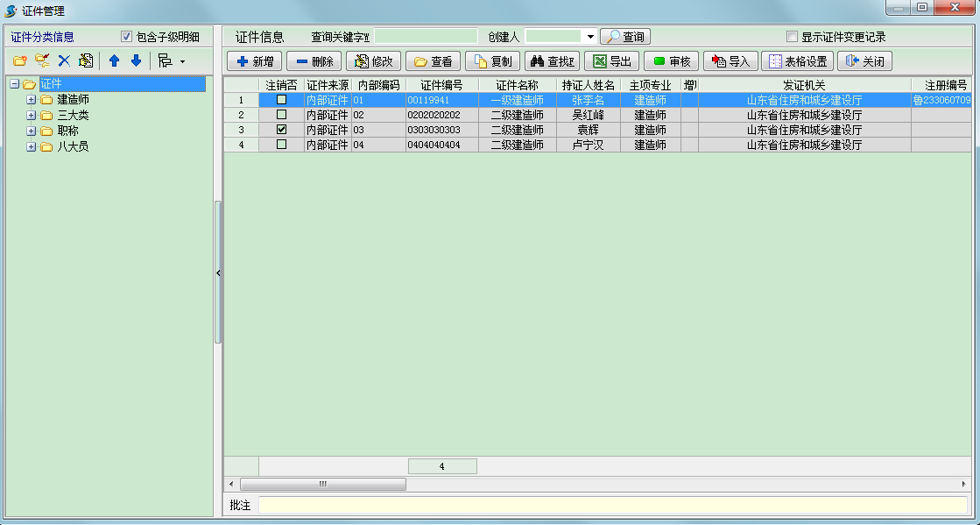Move category up with blue up arrow
980x525 pixels.
click(113, 60)
